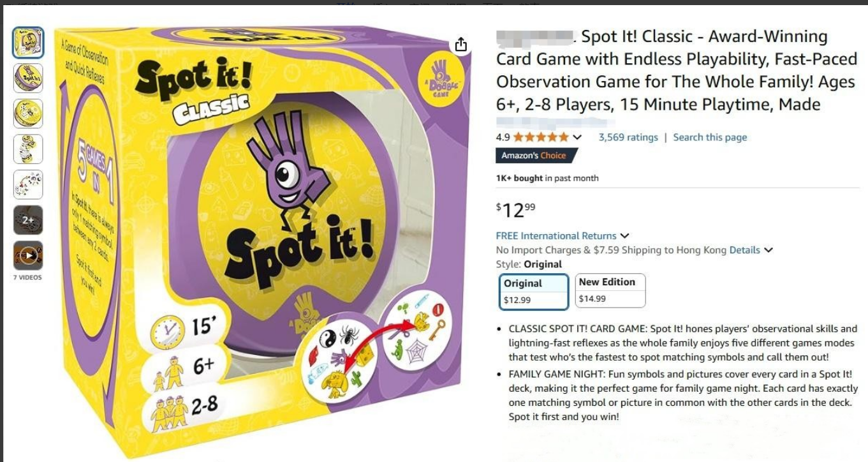The height and width of the screenshot is (462, 868).
Task: Click the Amazon's Choice badge
Action: coord(536,156)
